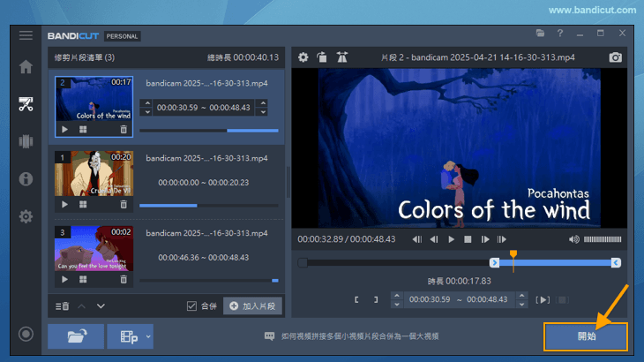Image resolution: width=644 pixels, height=362 pixels.
Task: Select segment 3 Lion King thumbnail
Action: click(x=94, y=248)
